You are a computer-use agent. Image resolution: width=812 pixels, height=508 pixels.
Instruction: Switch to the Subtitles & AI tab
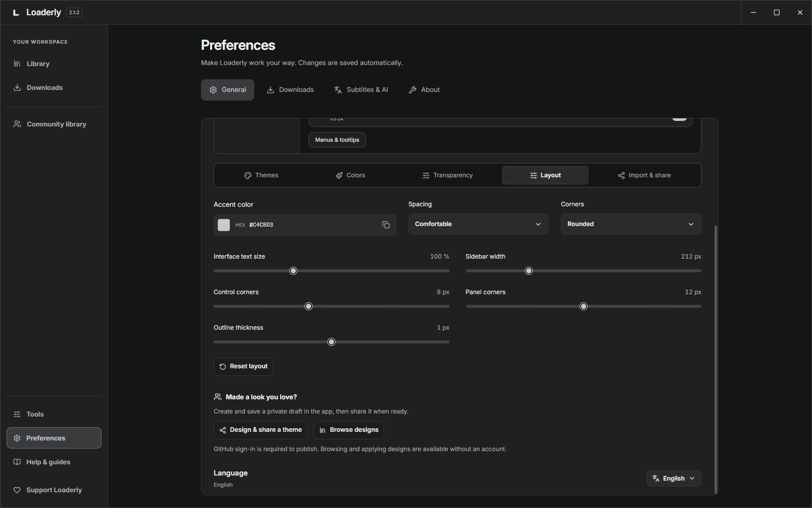tap(361, 90)
